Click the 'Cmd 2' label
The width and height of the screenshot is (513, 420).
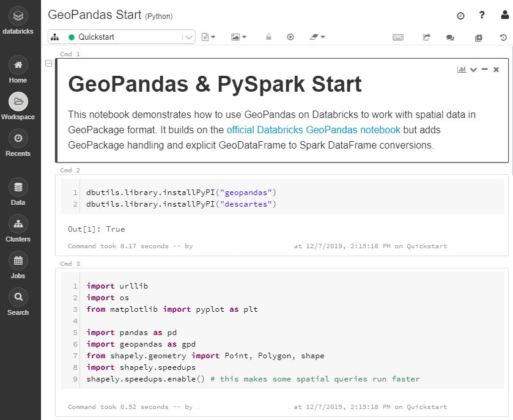click(x=70, y=170)
